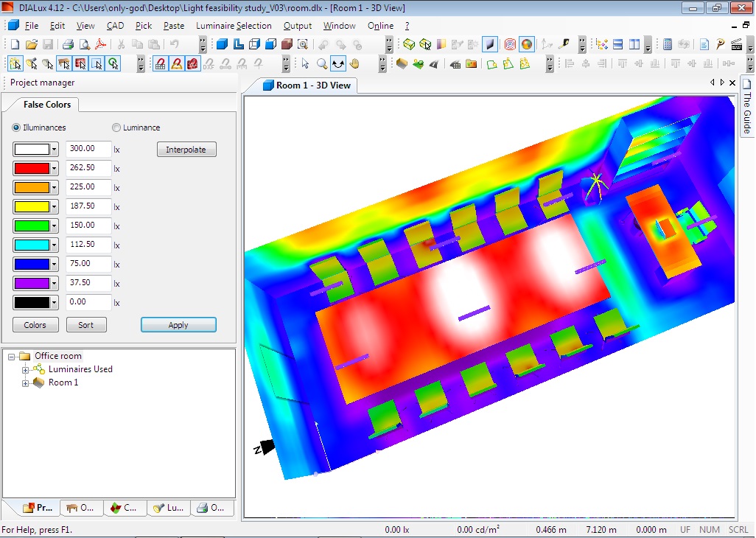
Task: Click the 300.00 lx value field
Action: [88, 149]
